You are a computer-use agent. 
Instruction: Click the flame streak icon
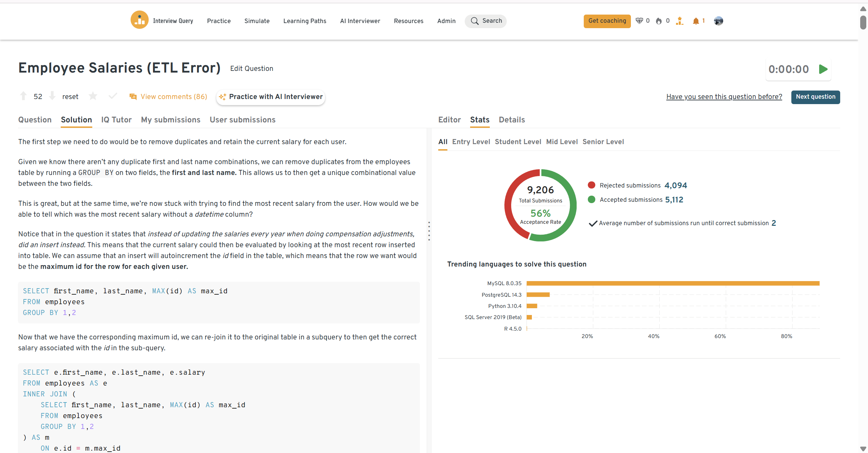pyautogui.click(x=659, y=21)
